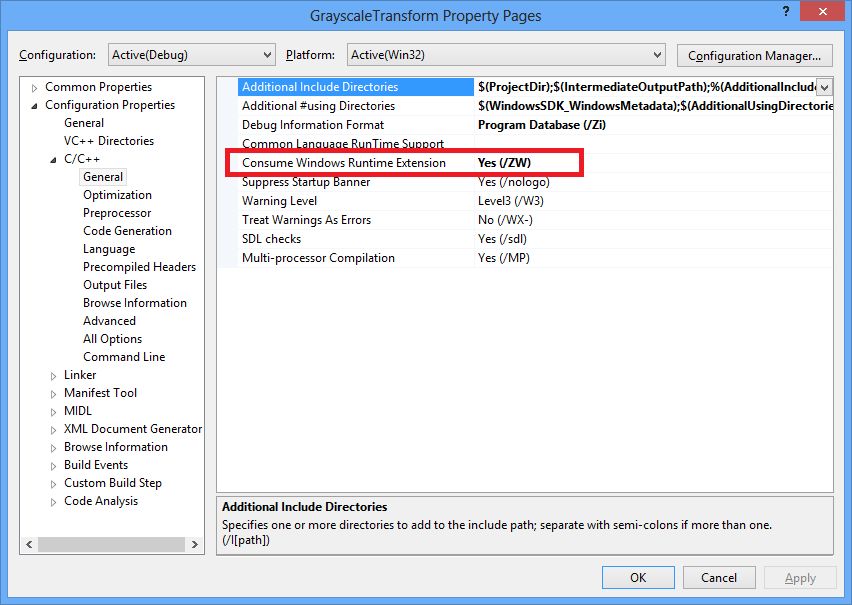Select VC++ Directories tree item
852x605 pixels.
(109, 141)
